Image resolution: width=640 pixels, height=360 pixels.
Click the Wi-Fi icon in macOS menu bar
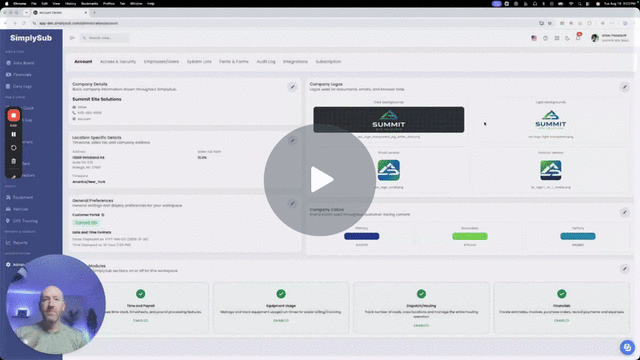click(571, 3)
